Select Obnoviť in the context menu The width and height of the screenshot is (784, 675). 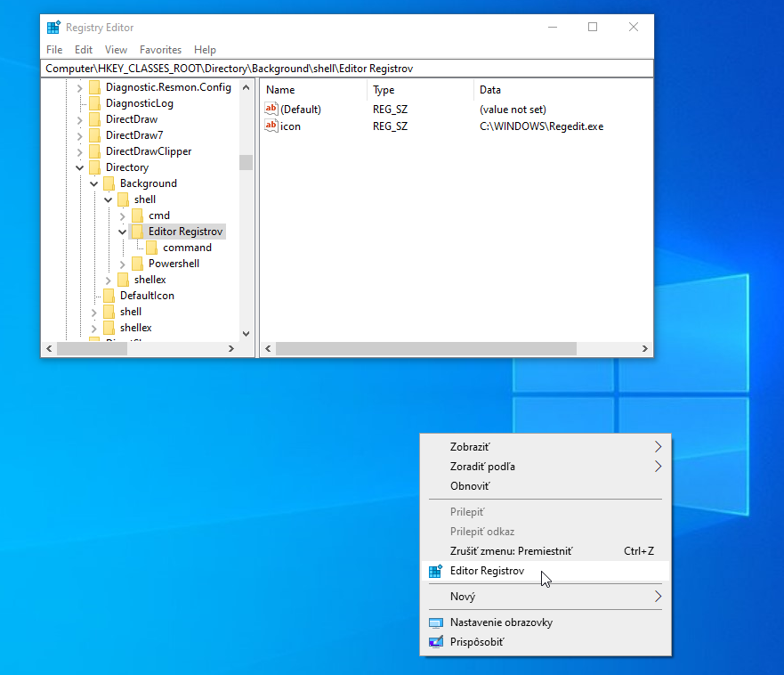pyautogui.click(x=470, y=486)
